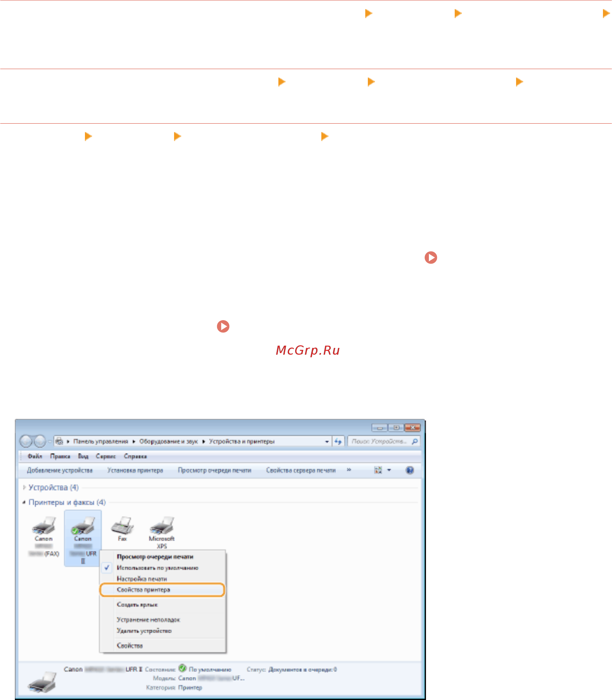The height and width of the screenshot is (700, 612).
Task: Click 'Установка принтера' toolbar button
Action: point(135,470)
